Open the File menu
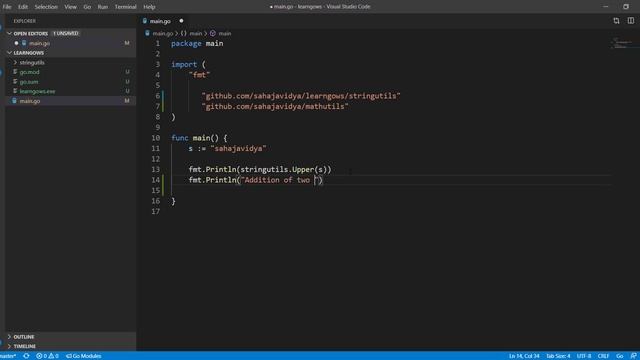The image size is (640, 360). [x=7, y=7]
